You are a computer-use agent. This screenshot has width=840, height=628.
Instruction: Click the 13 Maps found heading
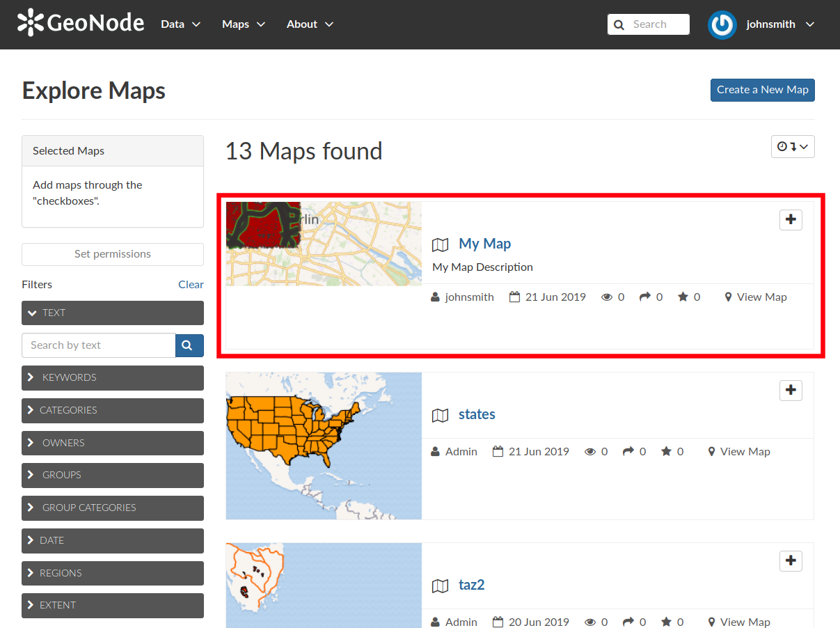[303, 151]
